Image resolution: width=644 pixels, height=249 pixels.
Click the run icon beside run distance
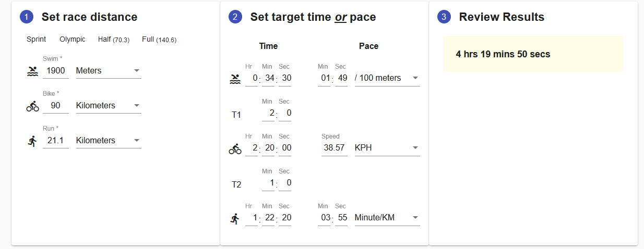32,141
